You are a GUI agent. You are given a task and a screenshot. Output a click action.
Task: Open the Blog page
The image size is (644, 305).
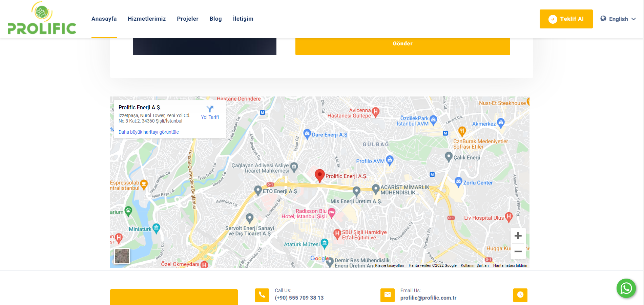tap(215, 19)
